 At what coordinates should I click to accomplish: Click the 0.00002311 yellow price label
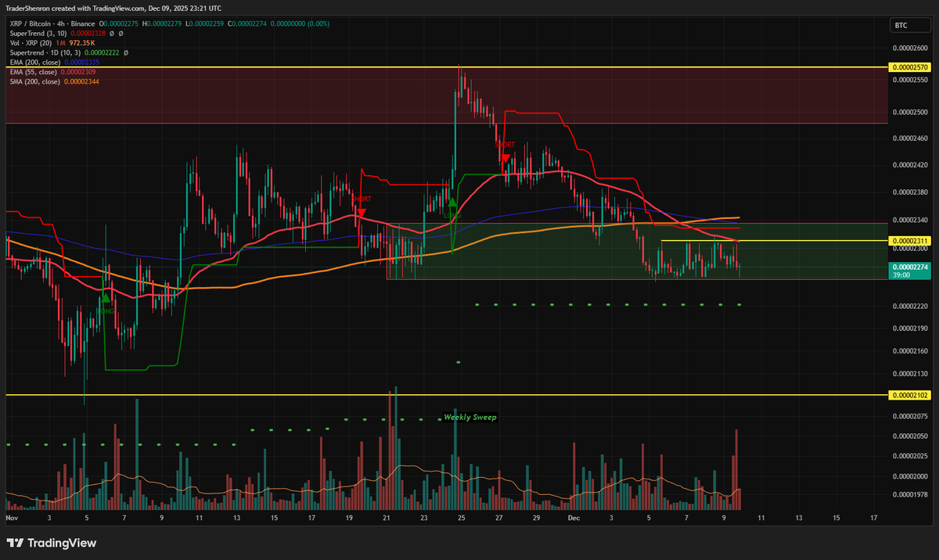pos(910,240)
